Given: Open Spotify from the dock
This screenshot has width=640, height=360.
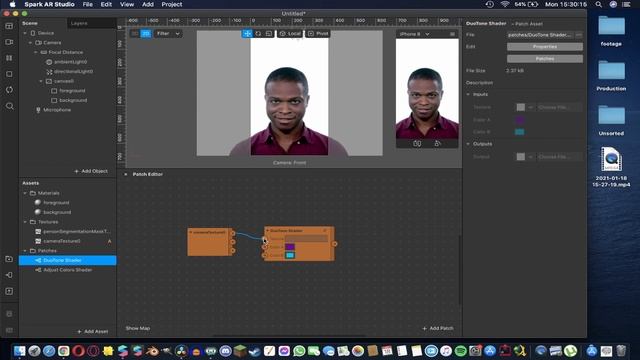Looking at the screenshot, I should point(460,351).
